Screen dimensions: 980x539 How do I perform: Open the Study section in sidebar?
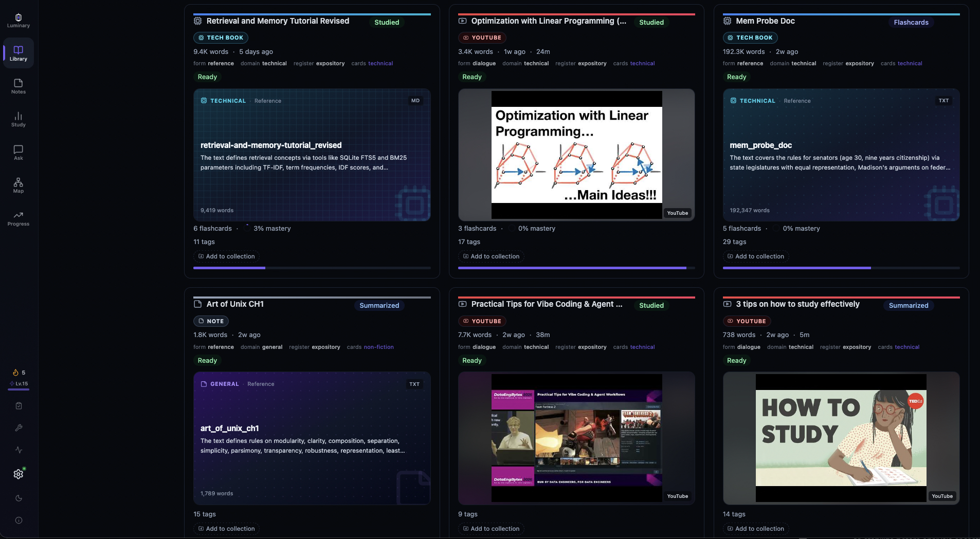coord(19,119)
